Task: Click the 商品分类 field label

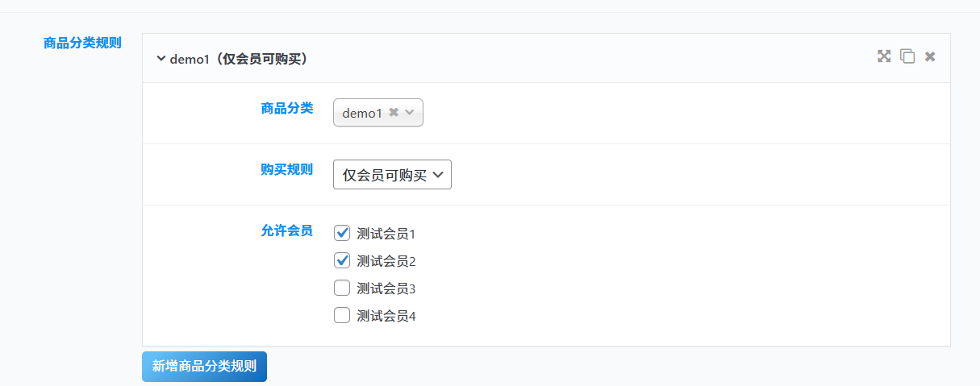Action: (286, 108)
